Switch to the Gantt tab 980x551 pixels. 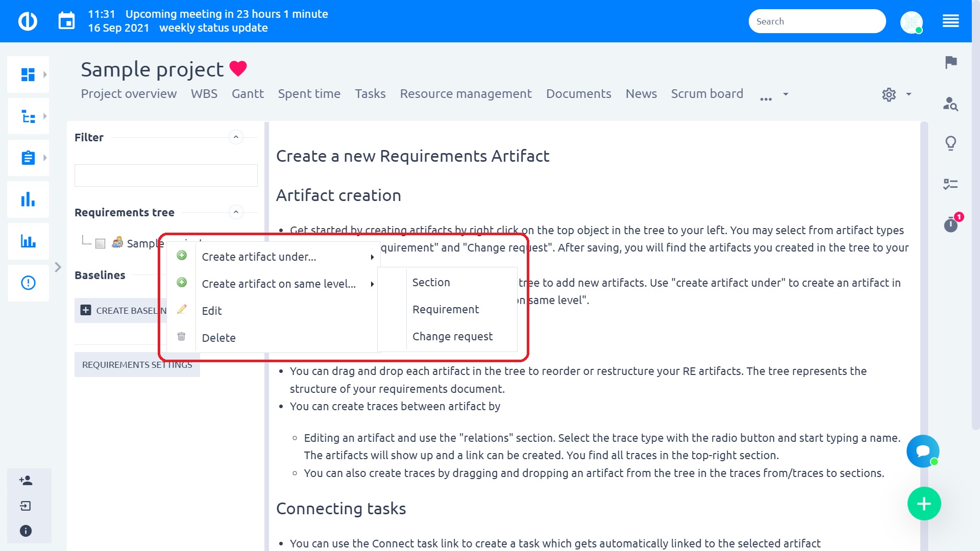pyautogui.click(x=248, y=94)
